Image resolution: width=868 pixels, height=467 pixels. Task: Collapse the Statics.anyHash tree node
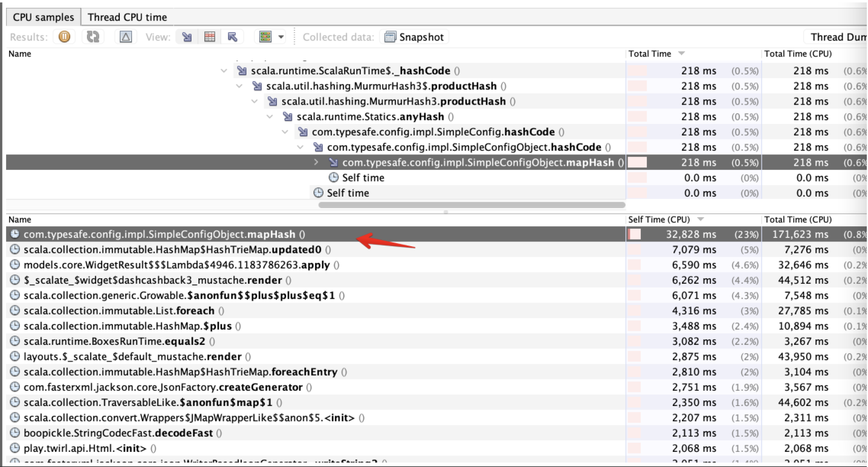click(270, 117)
